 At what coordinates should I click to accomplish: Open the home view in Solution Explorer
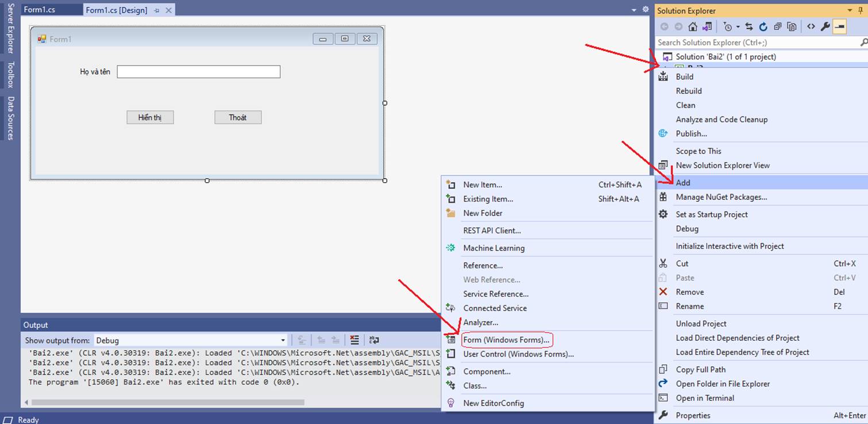point(693,26)
